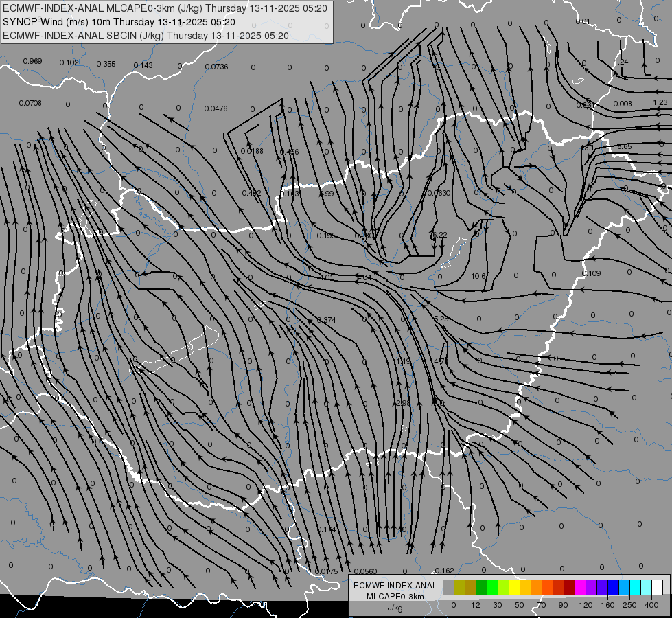Click the legend tick label 50
The width and height of the screenshot is (672, 618).
pos(519,605)
